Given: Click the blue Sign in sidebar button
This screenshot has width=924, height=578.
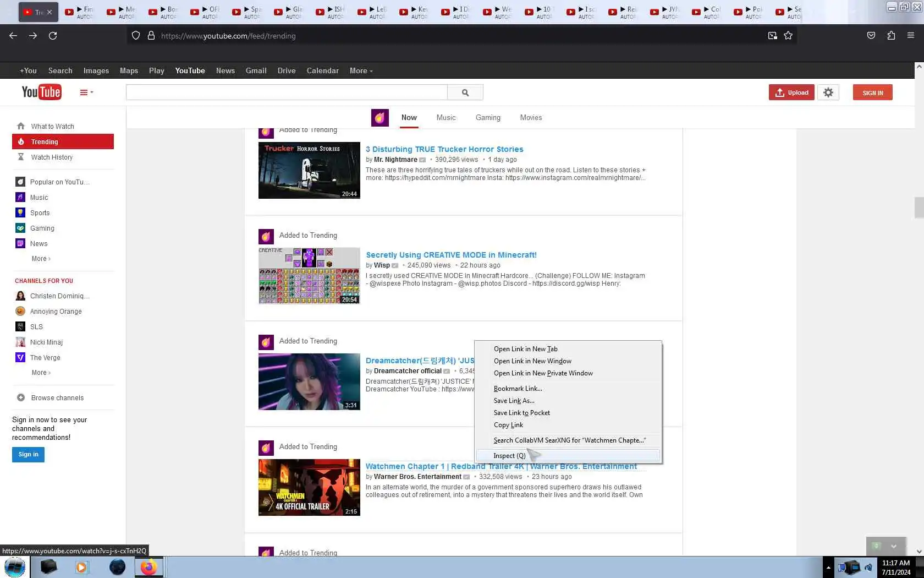Looking at the screenshot, I should (x=28, y=455).
